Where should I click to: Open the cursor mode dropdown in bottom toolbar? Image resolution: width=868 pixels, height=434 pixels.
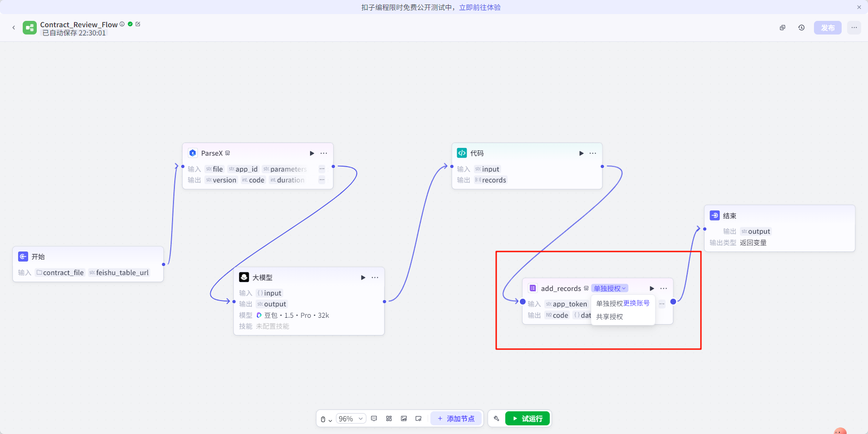coord(325,418)
